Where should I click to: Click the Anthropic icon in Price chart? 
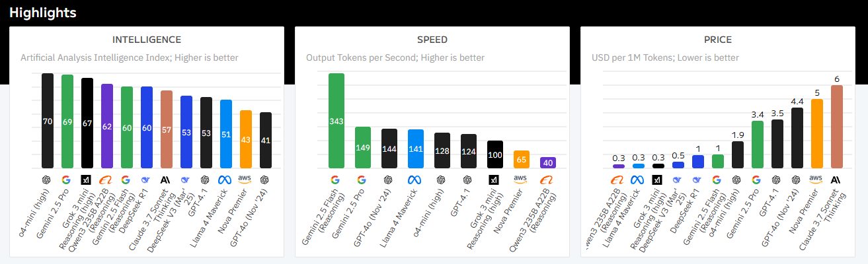[x=836, y=180]
